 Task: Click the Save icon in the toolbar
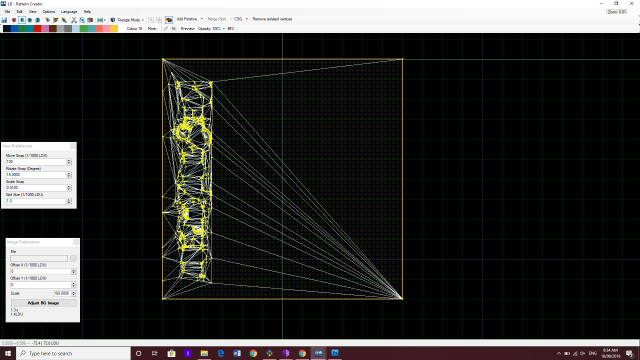coord(4,20)
